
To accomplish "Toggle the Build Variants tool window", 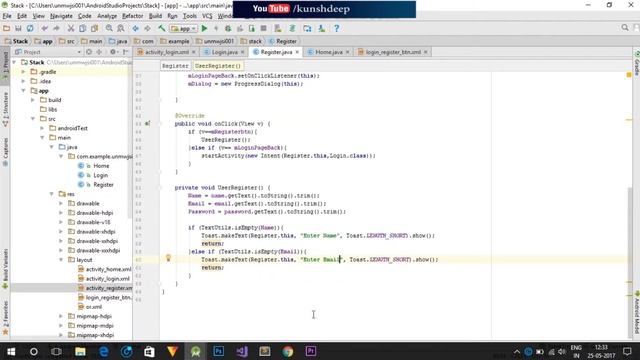I will point(5,269).
